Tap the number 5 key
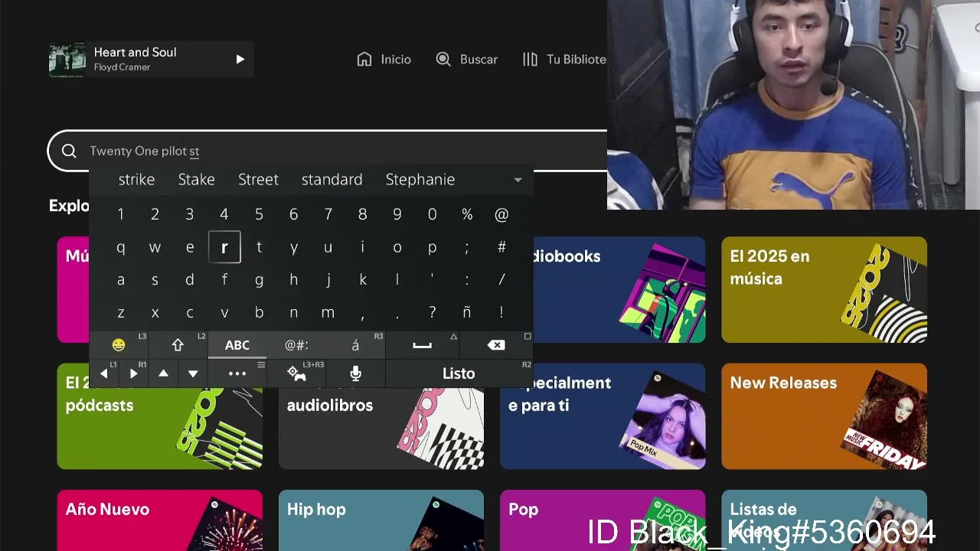The image size is (980, 551). (x=259, y=215)
